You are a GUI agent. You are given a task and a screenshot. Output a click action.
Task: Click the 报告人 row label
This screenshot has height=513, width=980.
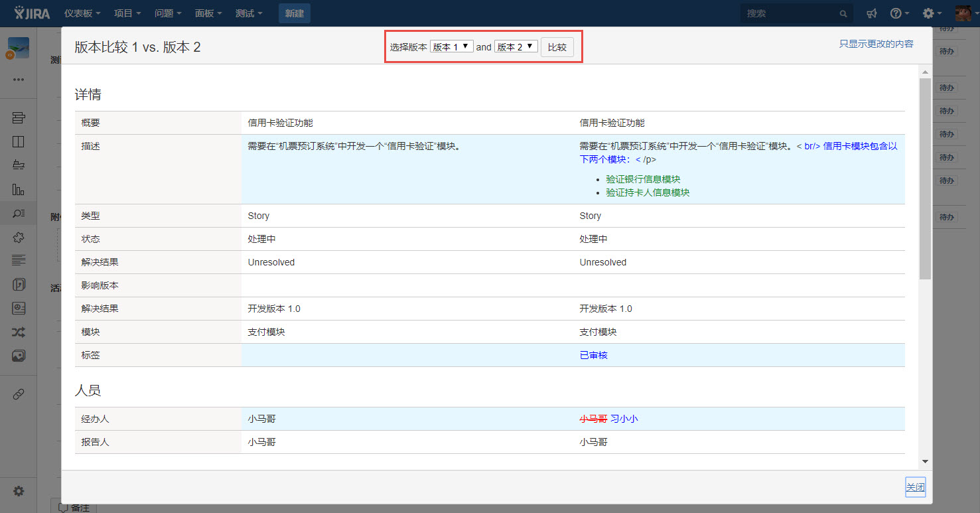(x=96, y=442)
